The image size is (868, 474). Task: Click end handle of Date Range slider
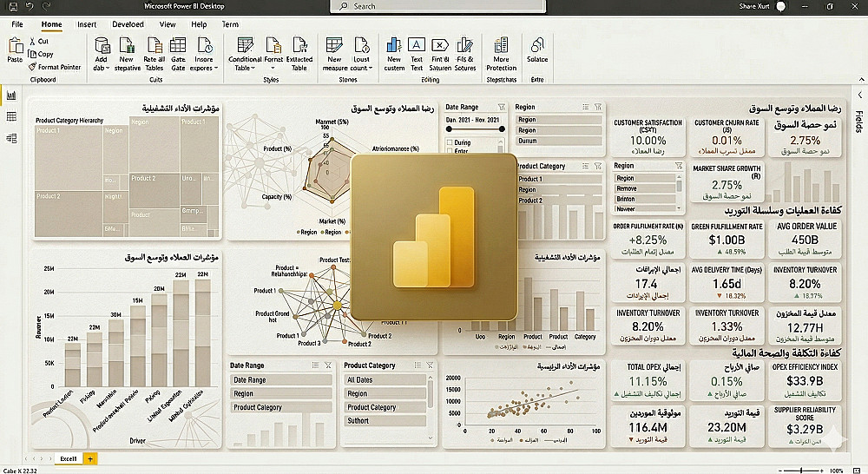[x=502, y=129]
